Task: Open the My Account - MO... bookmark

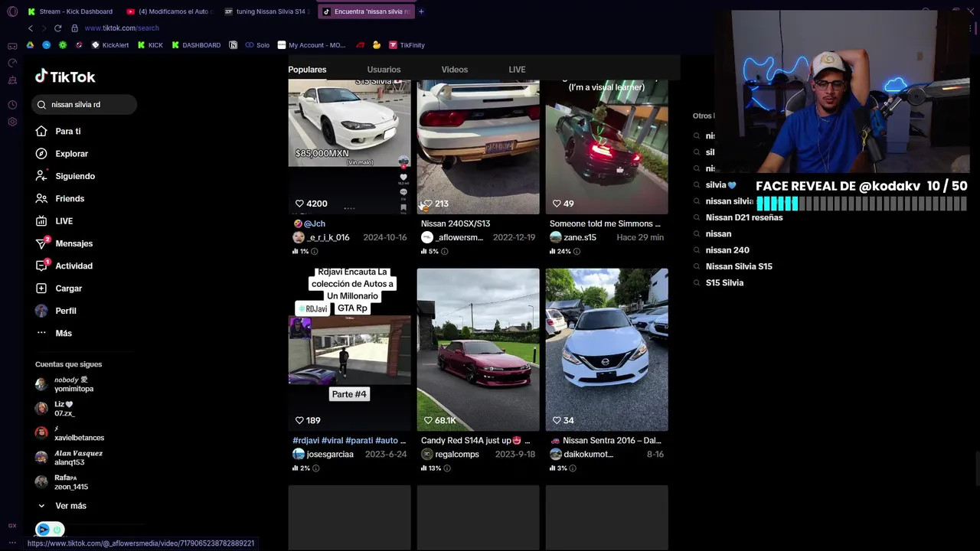Action: tap(312, 45)
